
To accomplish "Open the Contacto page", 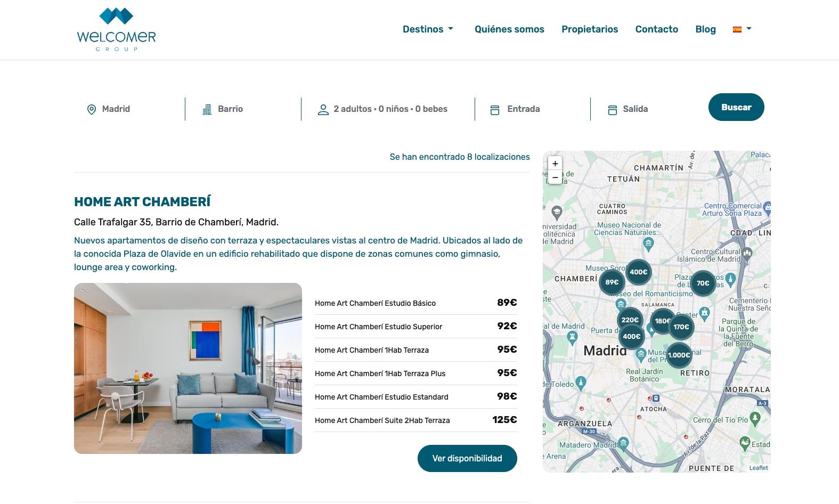I will [656, 29].
